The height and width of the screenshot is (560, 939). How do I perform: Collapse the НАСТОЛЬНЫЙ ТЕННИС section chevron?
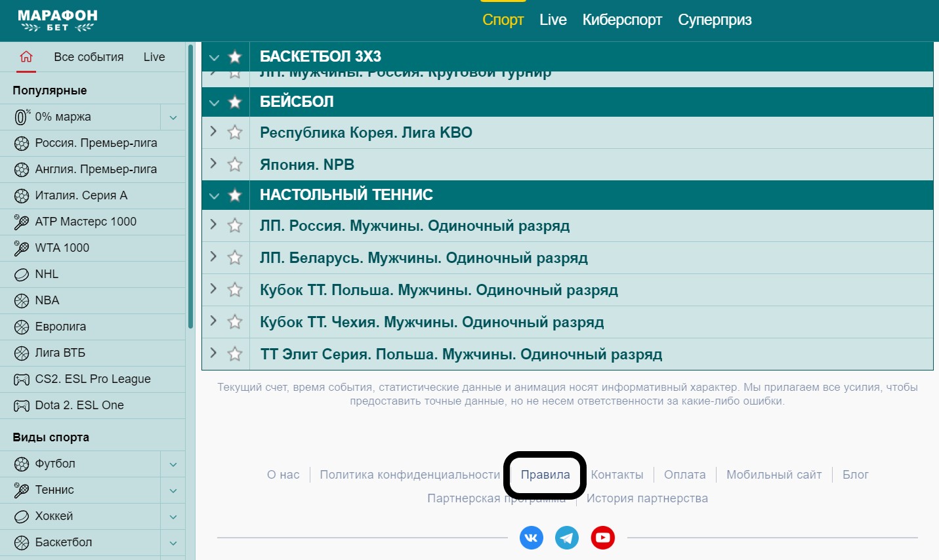click(x=213, y=195)
